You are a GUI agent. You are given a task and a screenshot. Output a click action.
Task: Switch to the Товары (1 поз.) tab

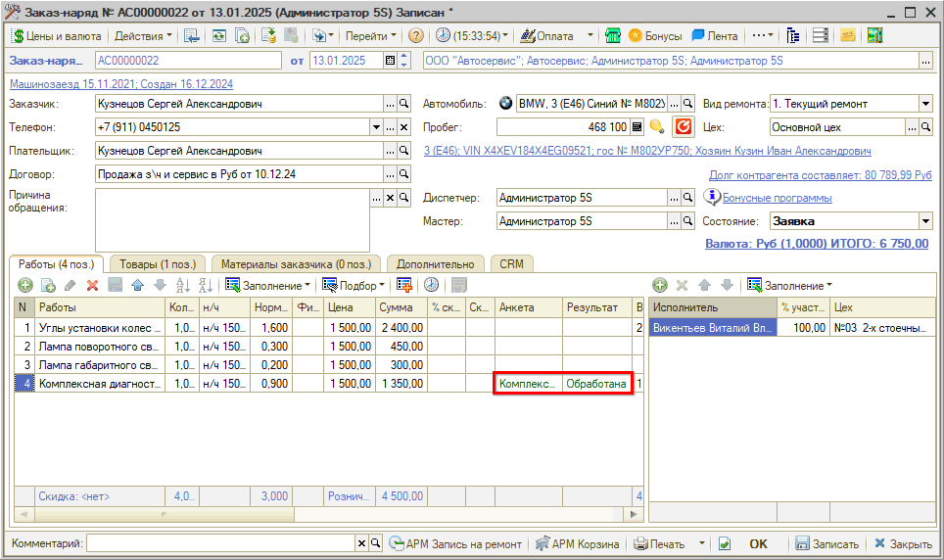point(158,263)
